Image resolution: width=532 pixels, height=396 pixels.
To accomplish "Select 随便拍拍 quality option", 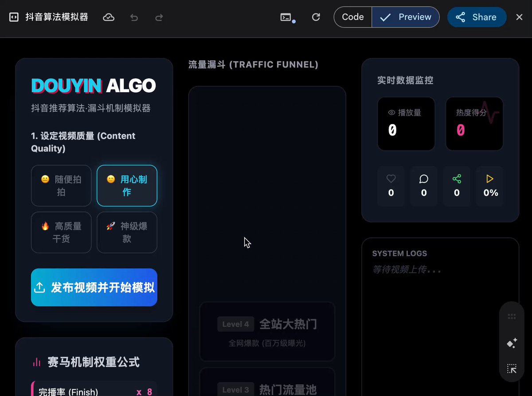I will click(61, 186).
